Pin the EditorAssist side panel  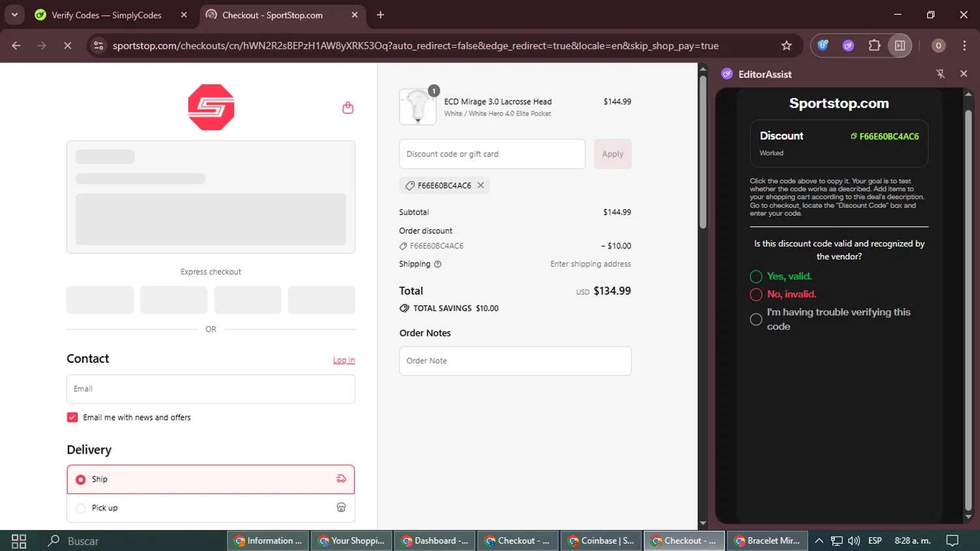940,74
